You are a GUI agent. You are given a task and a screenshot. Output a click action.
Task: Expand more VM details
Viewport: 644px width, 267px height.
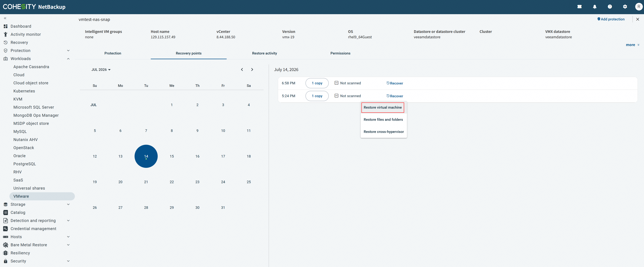pos(633,45)
